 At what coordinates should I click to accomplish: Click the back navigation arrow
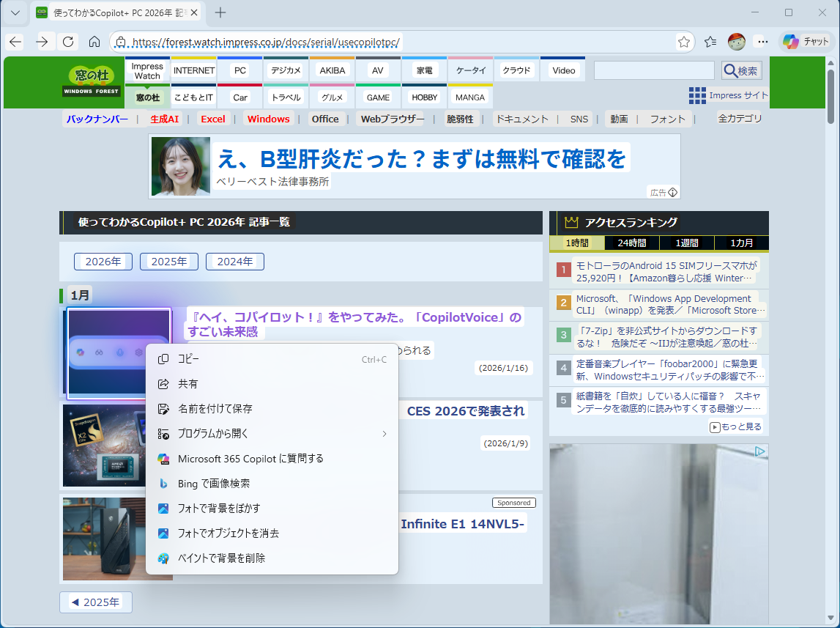click(x=15, y=42)
